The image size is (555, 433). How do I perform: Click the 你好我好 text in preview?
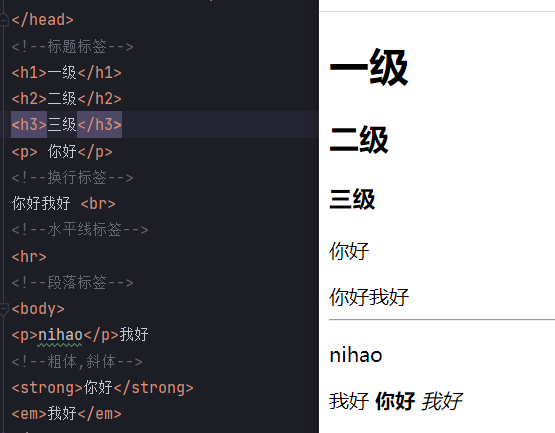pos(369,297)
